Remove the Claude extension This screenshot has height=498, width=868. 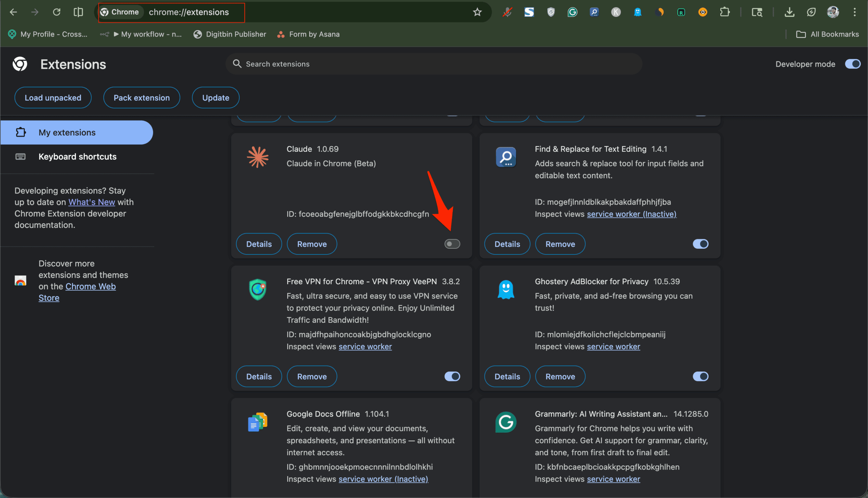(x=312, y=244)
